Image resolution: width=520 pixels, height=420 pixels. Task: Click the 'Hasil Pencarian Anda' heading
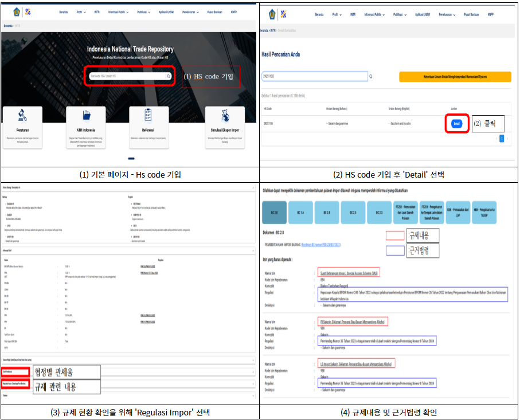tap(280, 54)
